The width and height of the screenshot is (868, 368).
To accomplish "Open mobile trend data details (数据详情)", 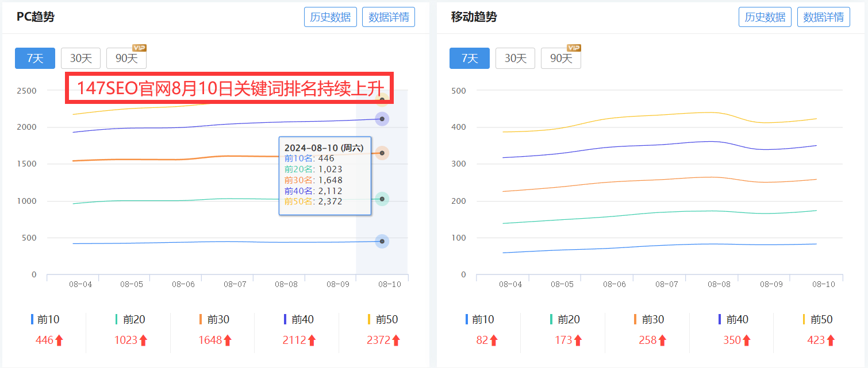I will pos(823,17).
